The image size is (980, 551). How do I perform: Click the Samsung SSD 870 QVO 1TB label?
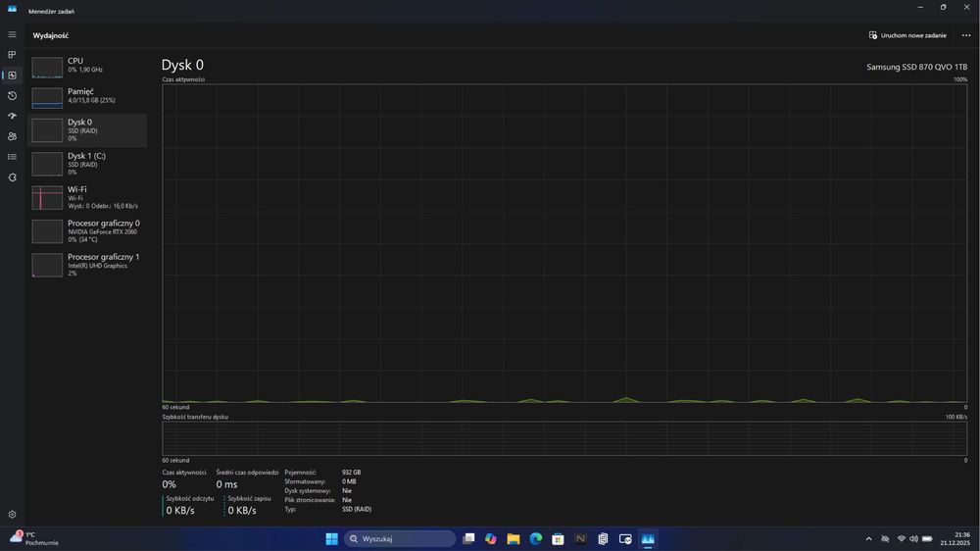pos(916,67)
